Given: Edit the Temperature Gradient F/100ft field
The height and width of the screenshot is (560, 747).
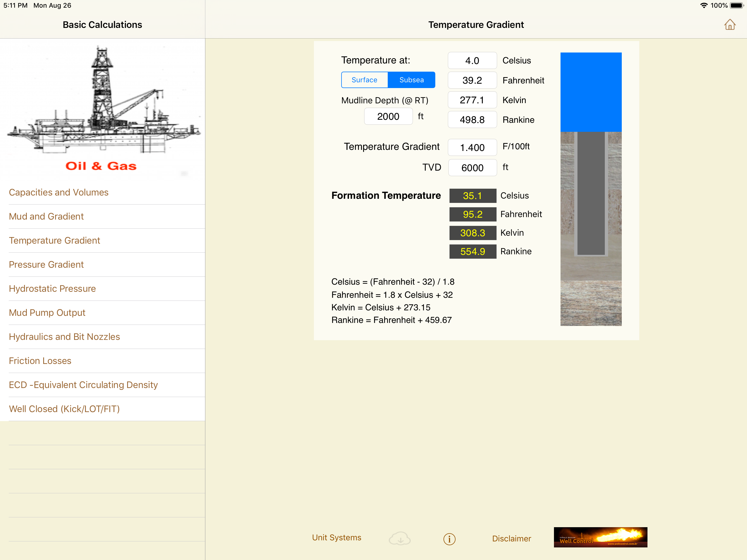Looking at the screenshot, I should [472, 148].
